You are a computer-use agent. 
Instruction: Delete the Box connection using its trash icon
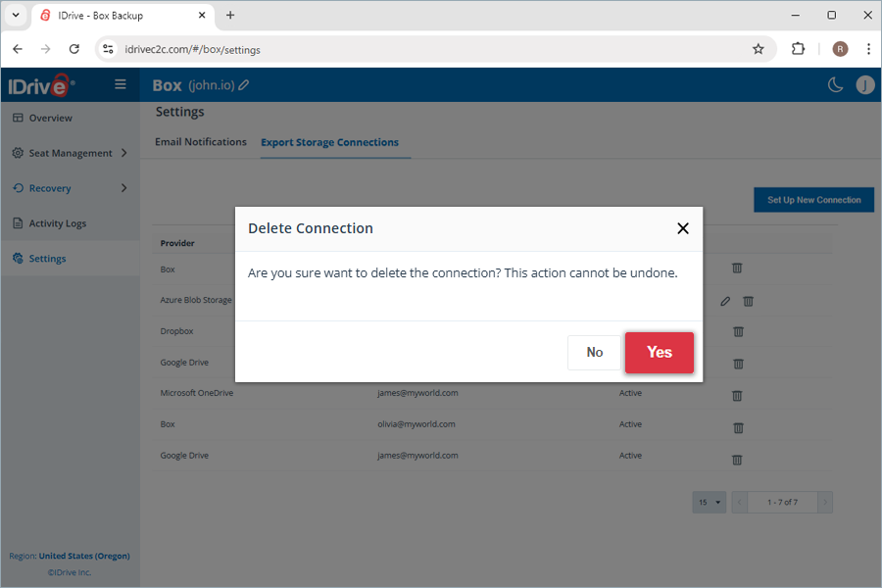[x=737, y=268]
